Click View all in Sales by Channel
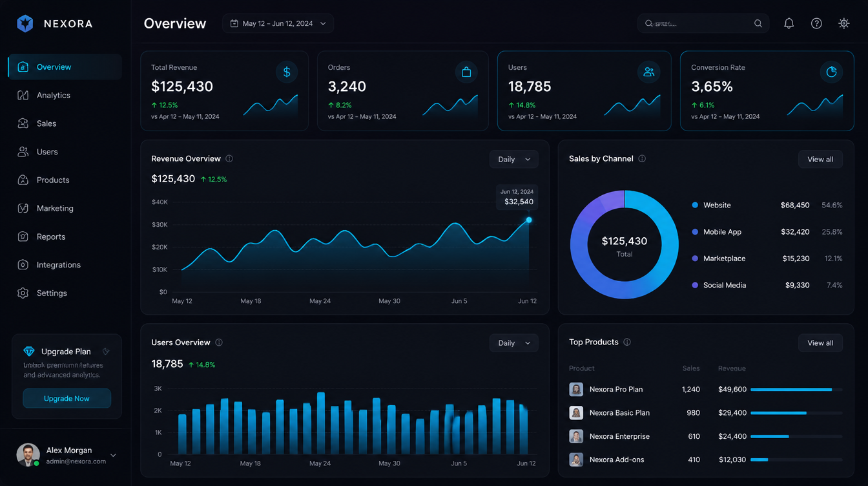 point(820,159)
